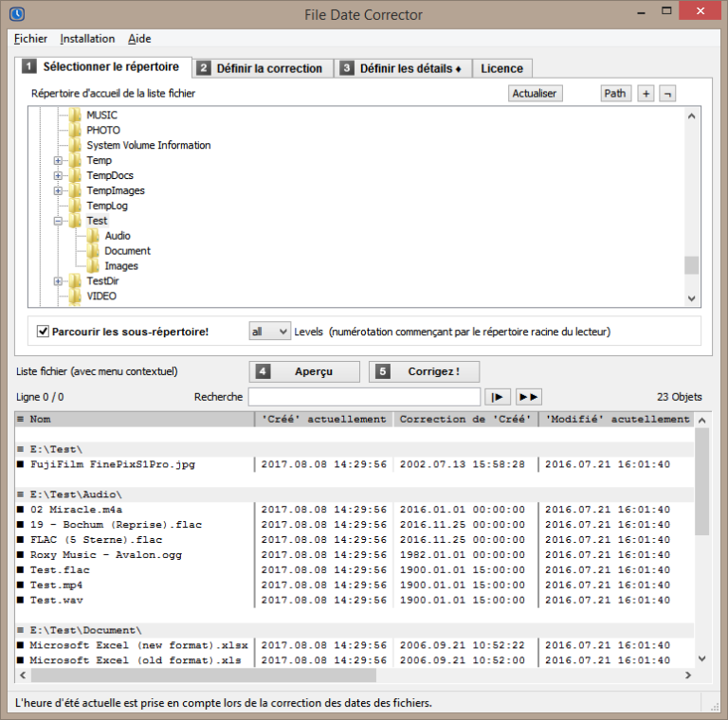Open the Licence tab
Image resolution: width=728 pixels, height=720 pixels.
point(501,68)
